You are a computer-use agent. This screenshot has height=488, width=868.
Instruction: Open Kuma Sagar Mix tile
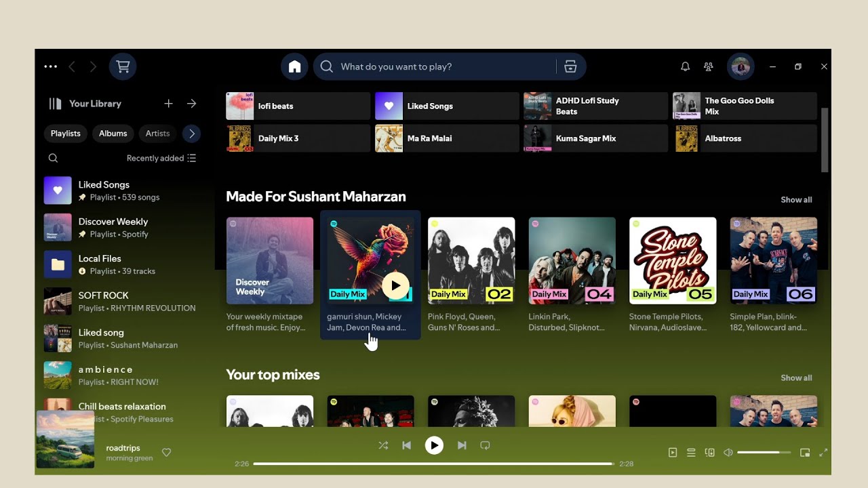click(596, 138)
